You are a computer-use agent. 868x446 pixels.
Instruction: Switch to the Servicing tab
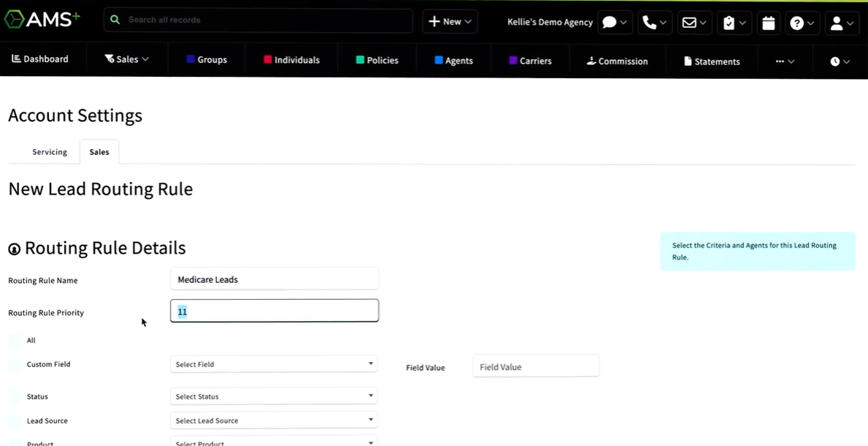click(x=50, y=152)
